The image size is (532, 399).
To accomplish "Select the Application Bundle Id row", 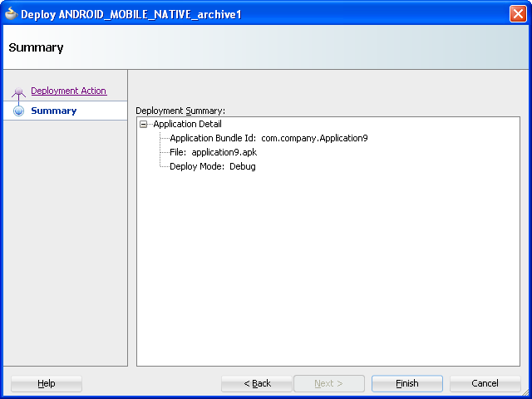I will coord(268,138).
